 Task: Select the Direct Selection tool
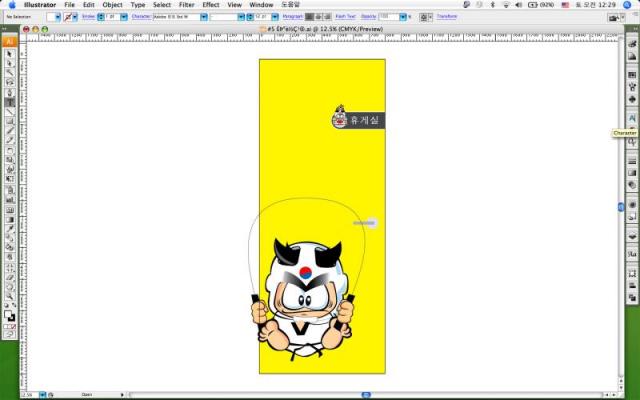(x=10, y=63)
